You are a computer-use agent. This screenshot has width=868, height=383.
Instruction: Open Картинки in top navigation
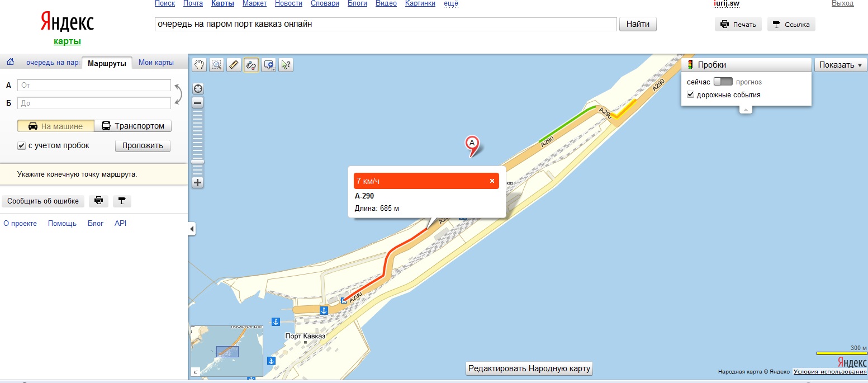(x=420, y=3)
